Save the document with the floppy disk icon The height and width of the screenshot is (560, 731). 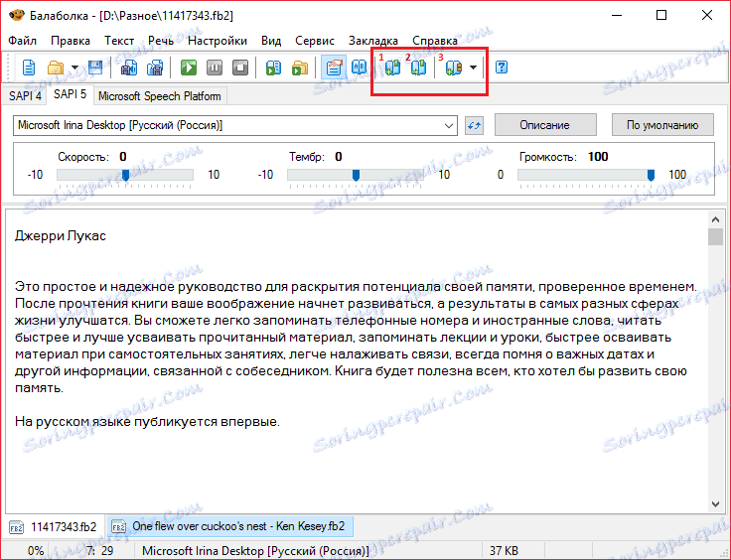point(95,68)
